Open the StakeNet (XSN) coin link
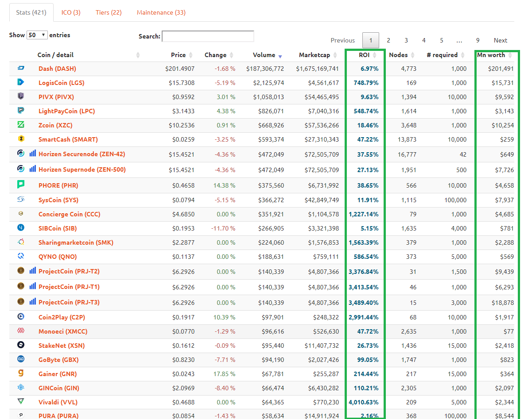Image resolution: width=532 pixels, height=419 pixels. [62, 346]
